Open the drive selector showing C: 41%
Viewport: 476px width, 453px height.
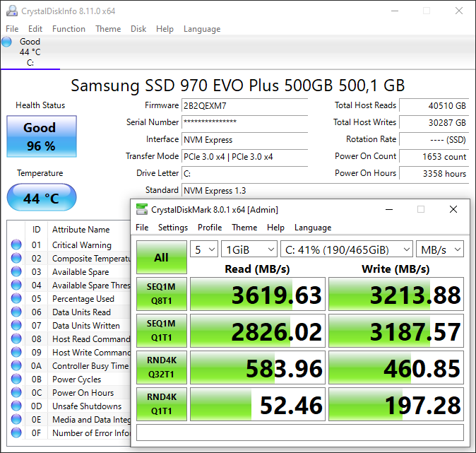click(347, 249)
